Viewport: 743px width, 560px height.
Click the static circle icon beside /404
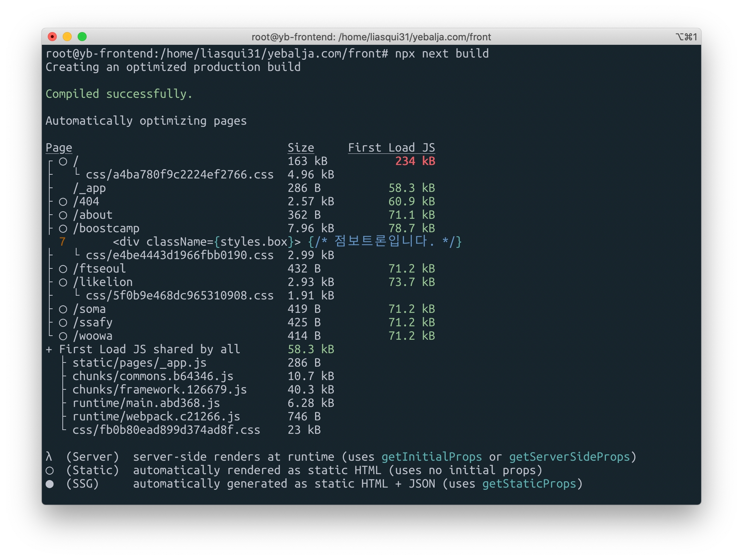[x=63, y=202]
